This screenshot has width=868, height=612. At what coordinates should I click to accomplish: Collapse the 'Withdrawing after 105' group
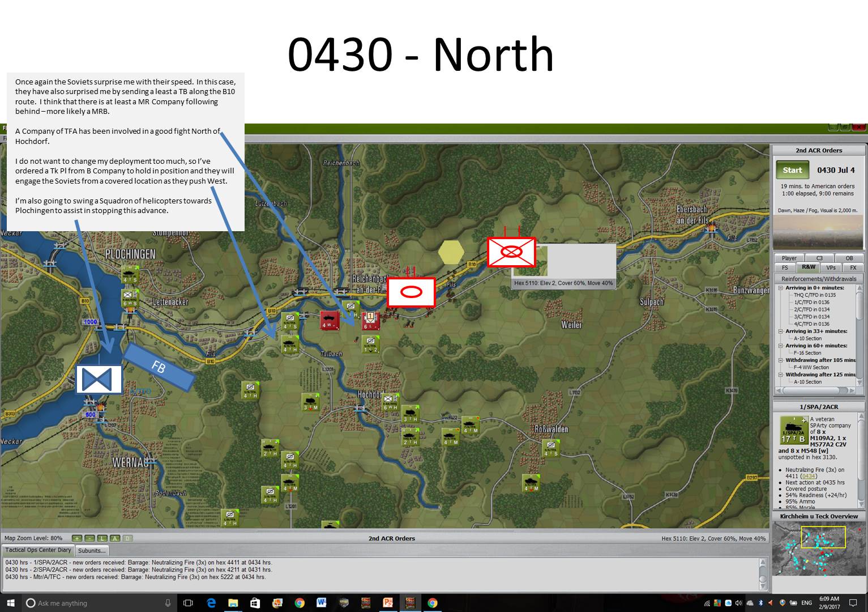pyautogui.click(x=781, y=360)
